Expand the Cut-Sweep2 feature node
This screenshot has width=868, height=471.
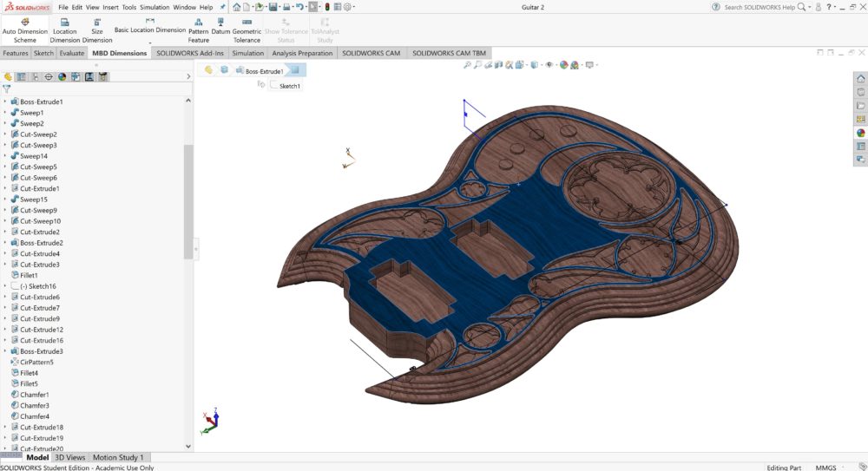coord(5,134)
